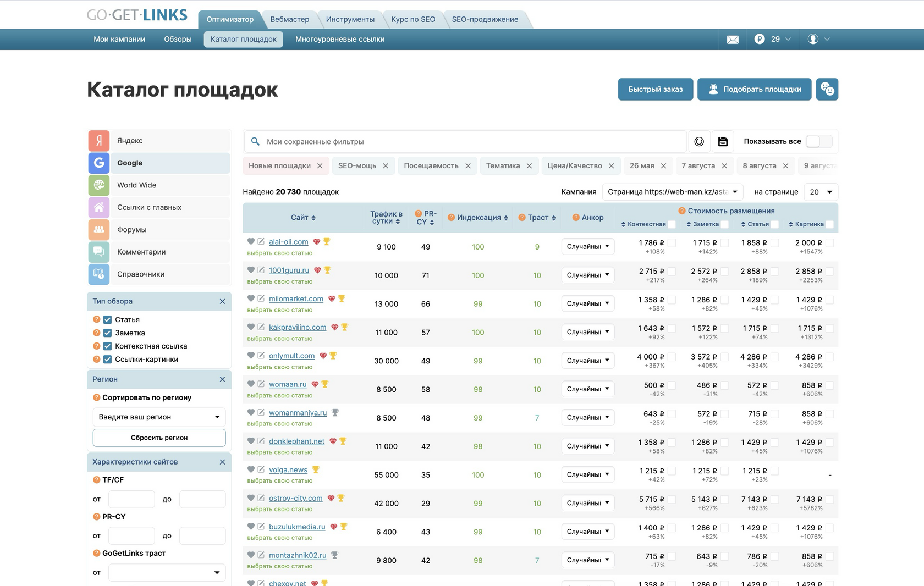Open the ostrov-city.com site link
The height and width of the screenshot is (586, 924).
[296, 498]
